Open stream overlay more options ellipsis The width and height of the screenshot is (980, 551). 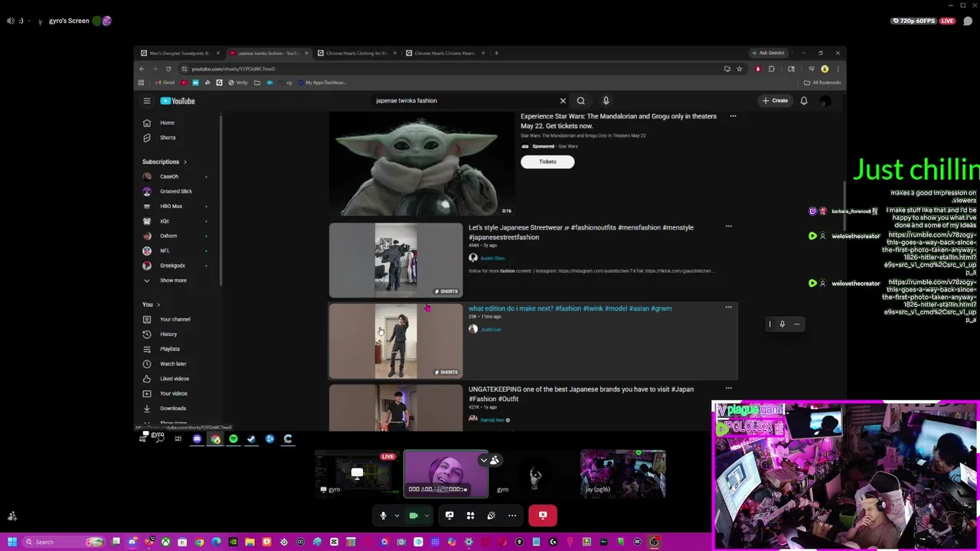pyautogui.click(x=796, y=324)
